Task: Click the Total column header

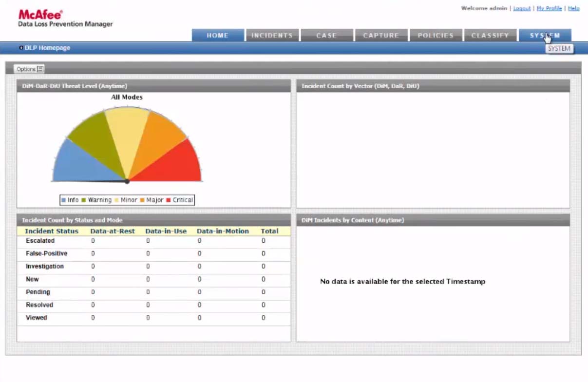Action: (x=269, y=231)
